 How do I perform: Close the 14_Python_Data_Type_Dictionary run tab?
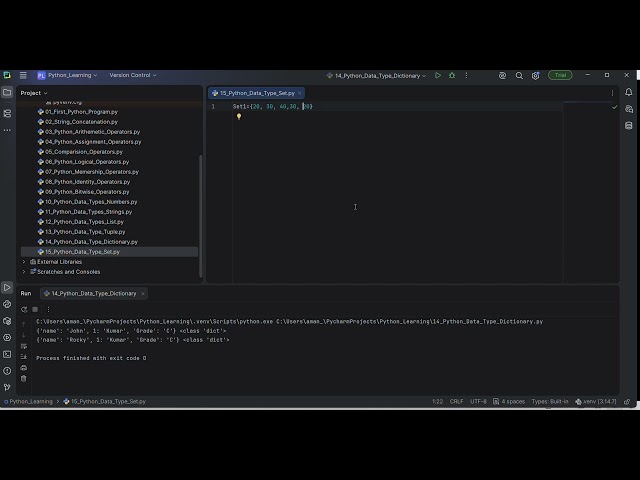pyautogui.click(x=143, y=293)
